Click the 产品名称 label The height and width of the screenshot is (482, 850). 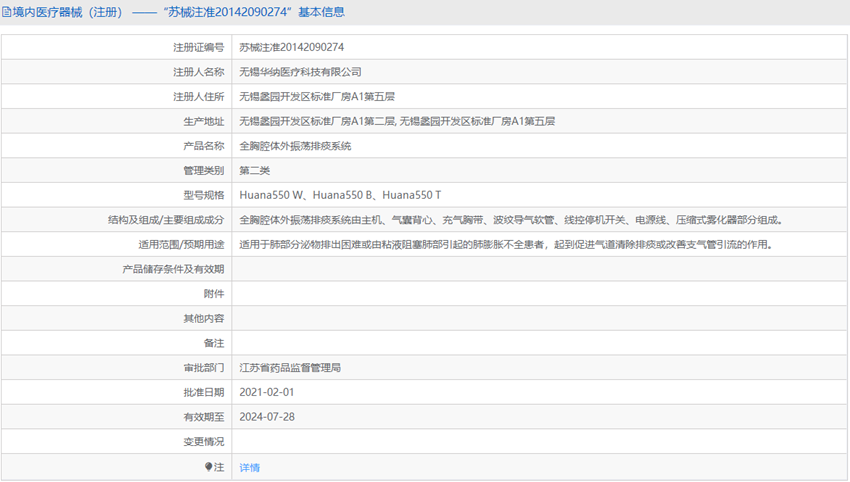[204, 146]
